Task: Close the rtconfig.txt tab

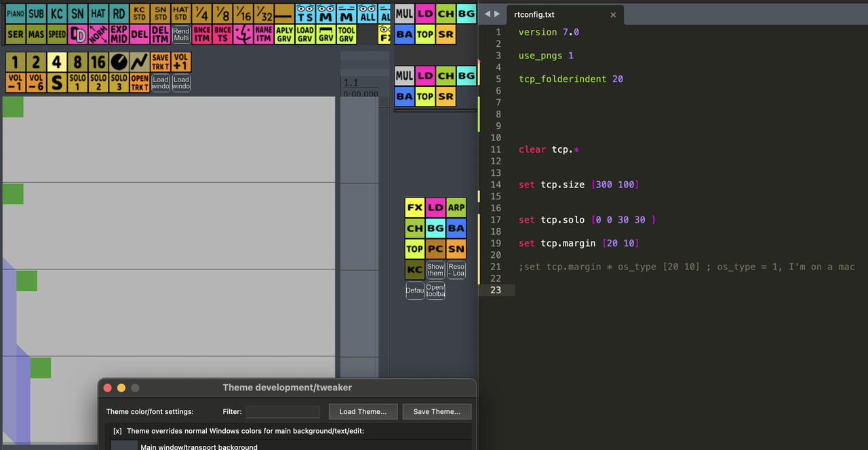Action: [x=613, y=14]
